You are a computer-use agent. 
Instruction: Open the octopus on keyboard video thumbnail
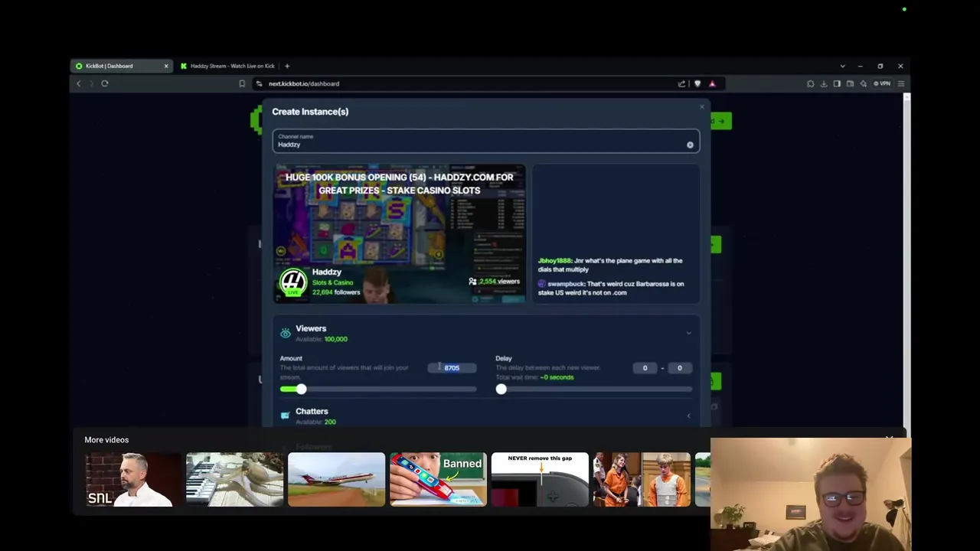234,480
